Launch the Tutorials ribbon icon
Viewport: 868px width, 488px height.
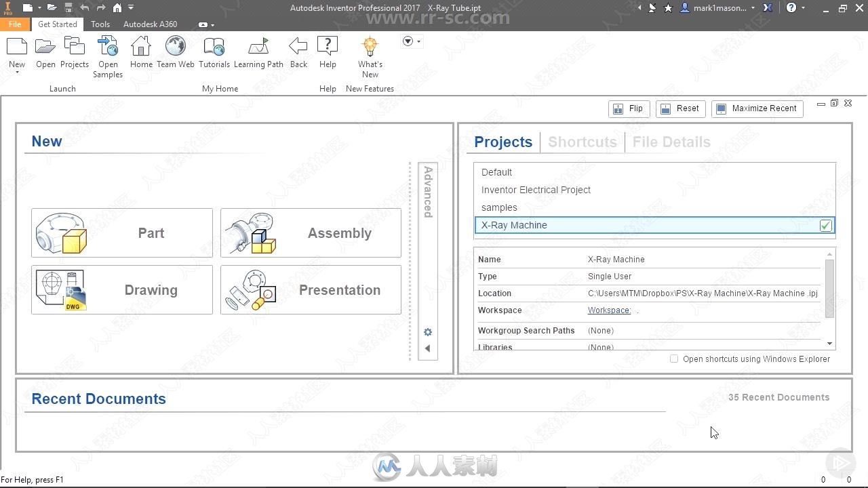click(214, 47)
